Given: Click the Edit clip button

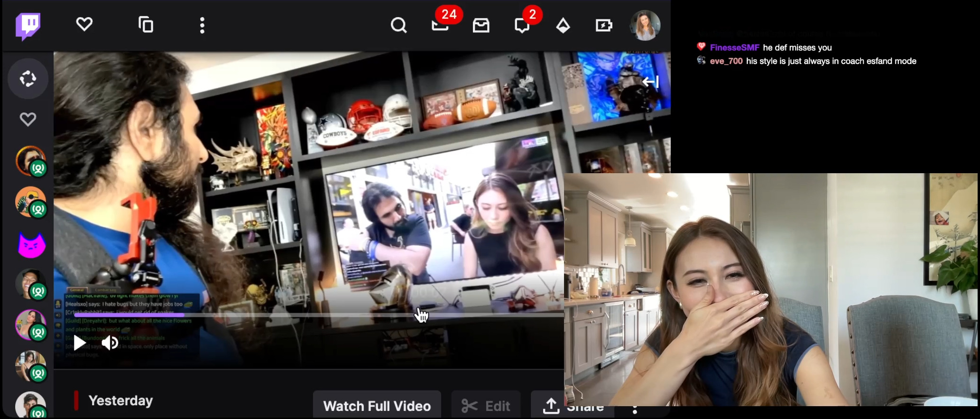Looking at the screenshot, I should click(x=486, y=406).
